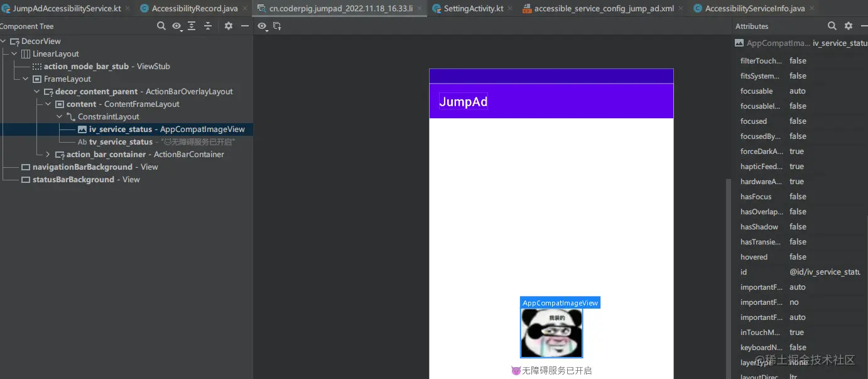868x379 pixels.
Task: Collapse the LinearLayout node
Action: pyautogui.click(x=14, y=54)
